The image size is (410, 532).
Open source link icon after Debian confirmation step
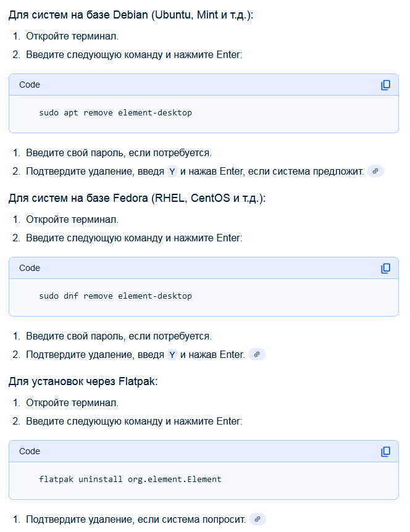[375, 171]
